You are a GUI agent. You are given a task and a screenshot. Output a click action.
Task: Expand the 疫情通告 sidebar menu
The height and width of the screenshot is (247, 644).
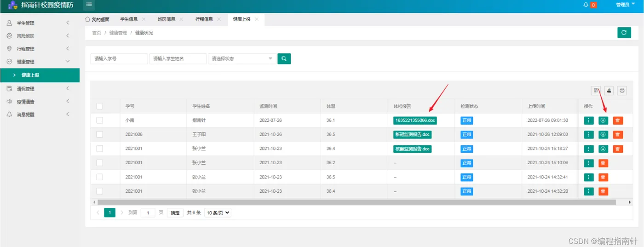coord(40,102)
